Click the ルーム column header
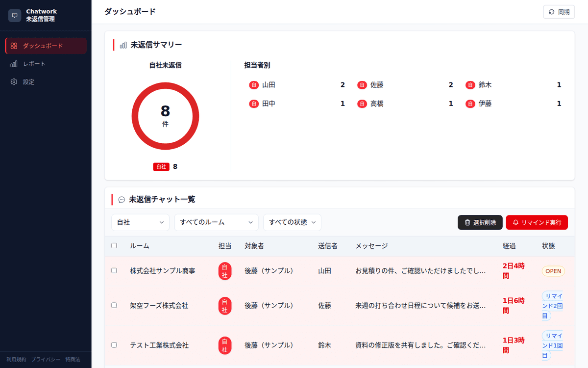The width and height of the screenshot is (588, 368). pyautogui.click(x=140, y=246)
